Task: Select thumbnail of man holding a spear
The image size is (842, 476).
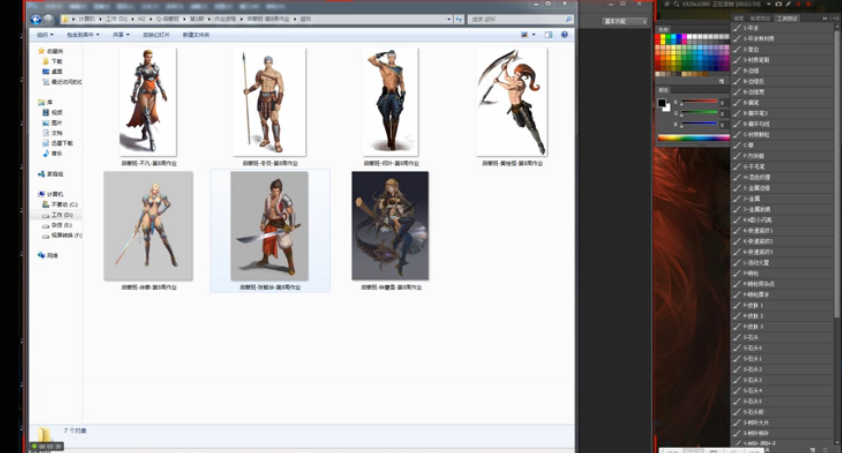Action: coord(269,102)
